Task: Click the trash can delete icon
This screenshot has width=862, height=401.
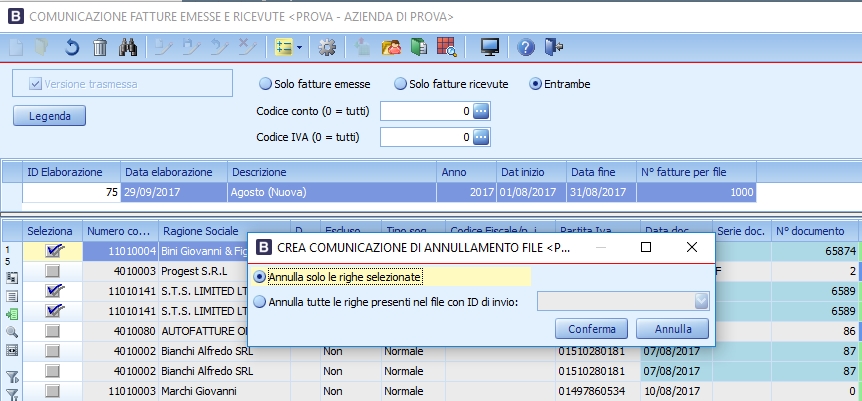Action: (x=100, y=48)
